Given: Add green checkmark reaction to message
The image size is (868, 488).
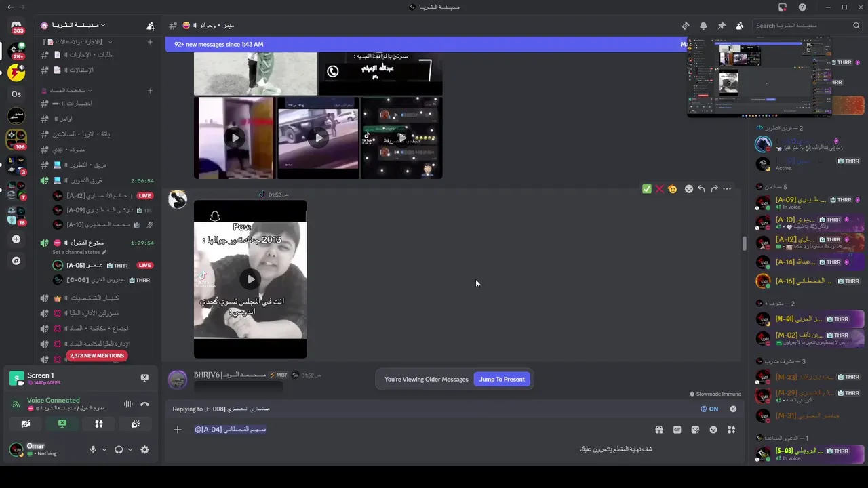Looking at the screenshot, I should click(x=647, y=189).
